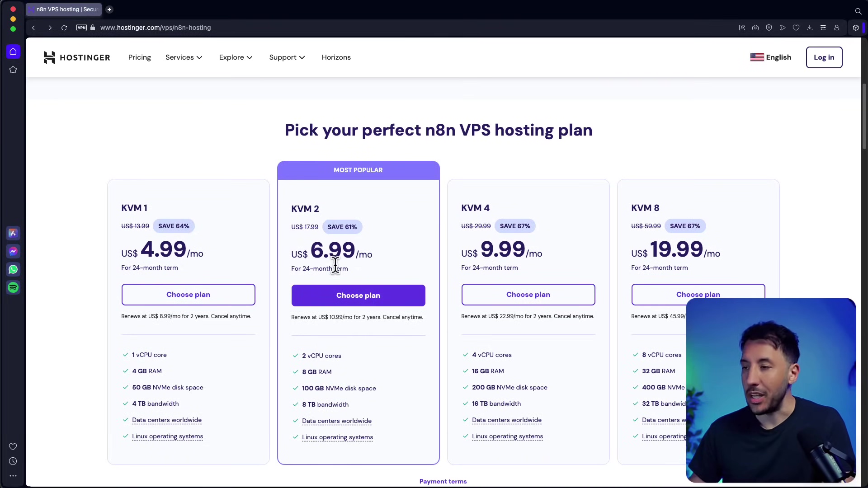
Task: Open the Payment terms link
Action: 443,482
